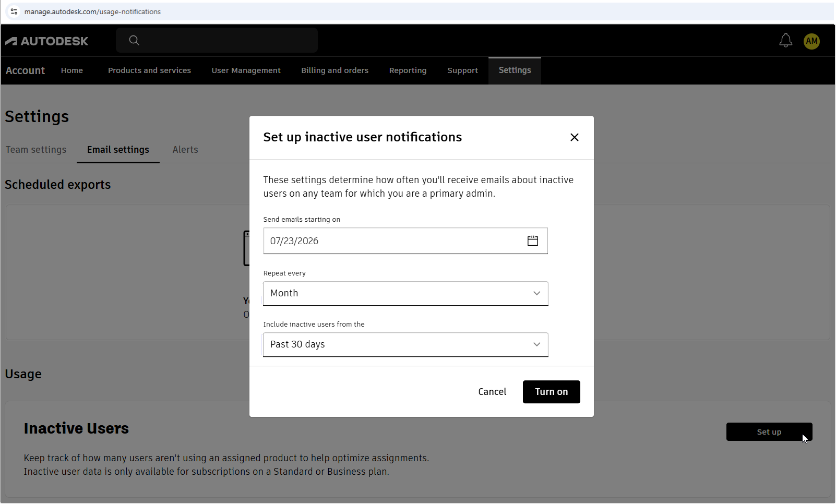The image size is (836, 504).
Task: Click the search magnifier icon
Action: pyautogui.click(x=134, y=40)
